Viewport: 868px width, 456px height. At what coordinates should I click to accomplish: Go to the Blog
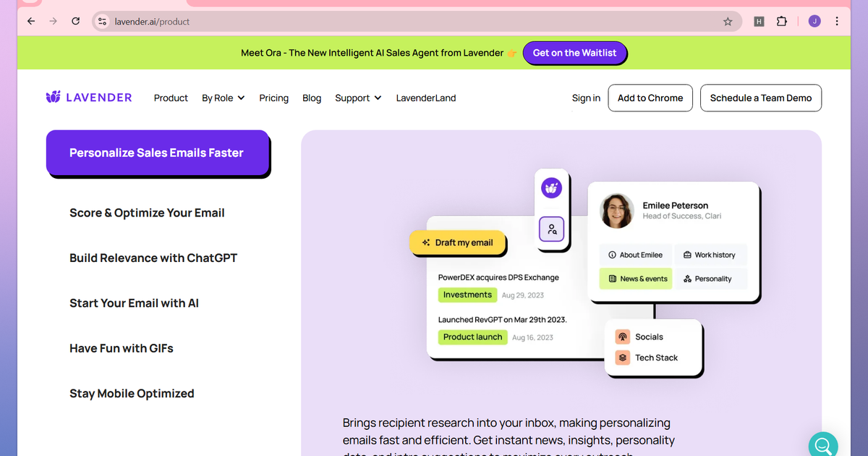coord(312,98)
